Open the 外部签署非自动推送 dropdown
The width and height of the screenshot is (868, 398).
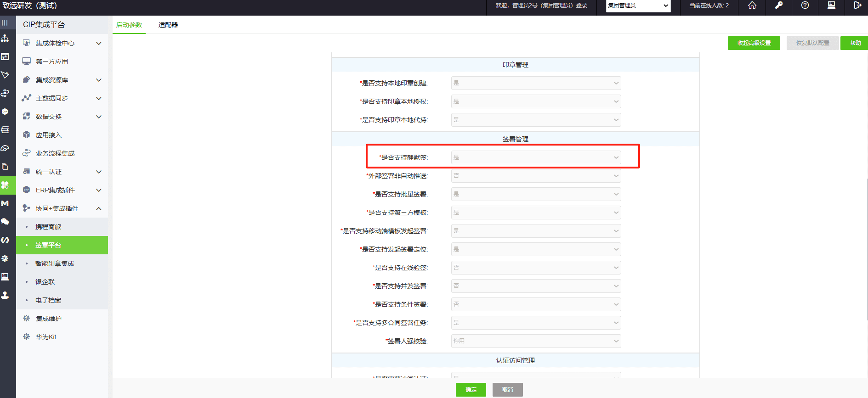coord(536,176)
